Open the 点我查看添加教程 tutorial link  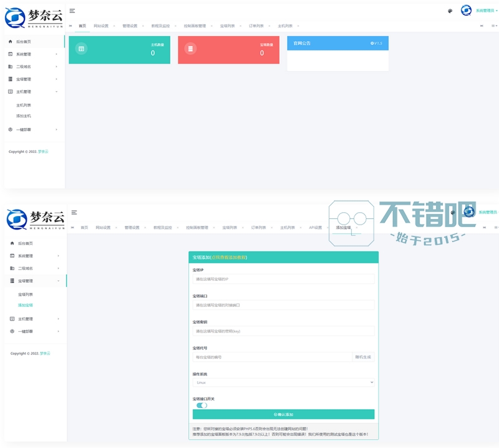(229, 257)
